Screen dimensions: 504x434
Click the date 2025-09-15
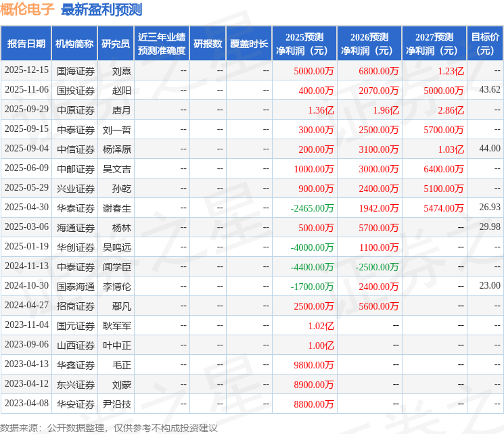tap(26, 129)
